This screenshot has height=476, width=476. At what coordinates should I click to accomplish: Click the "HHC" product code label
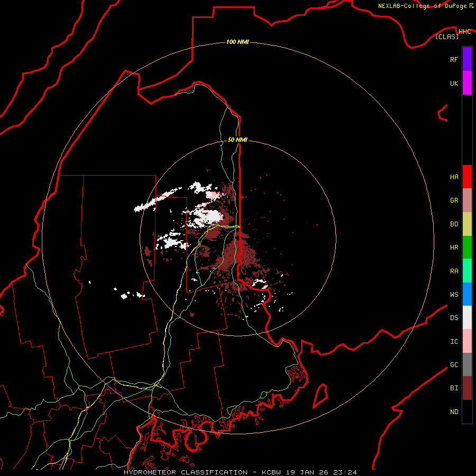(x=464, y=32)
